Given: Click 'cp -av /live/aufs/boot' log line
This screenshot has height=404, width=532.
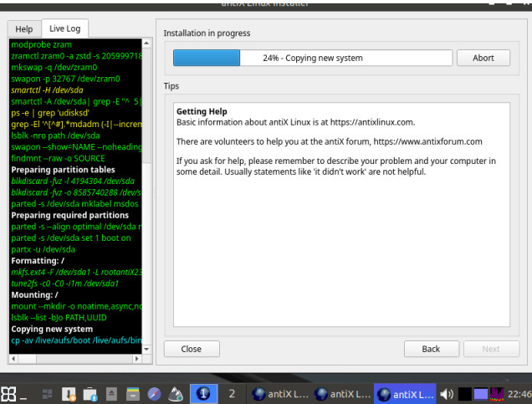Looking at the screenshot, I should tap(76, 340).
